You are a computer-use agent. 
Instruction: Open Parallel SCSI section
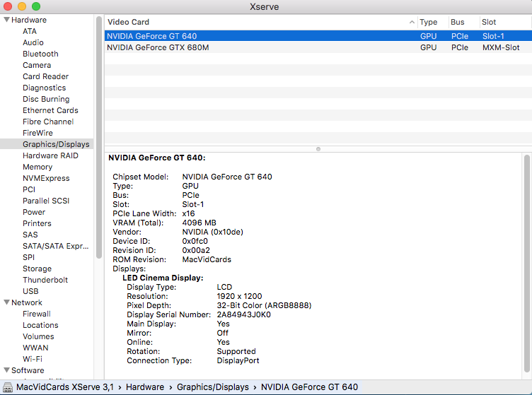pos(46,201)
